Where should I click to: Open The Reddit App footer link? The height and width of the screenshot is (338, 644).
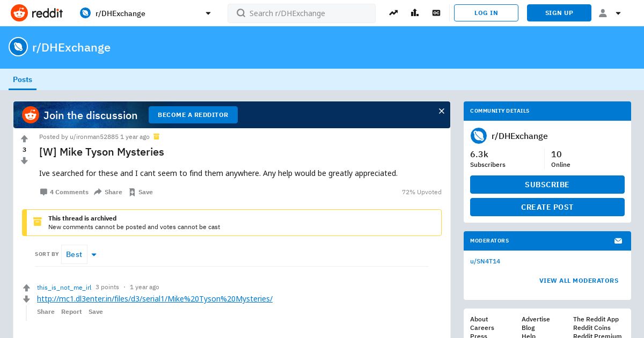(x=596, y=319)
